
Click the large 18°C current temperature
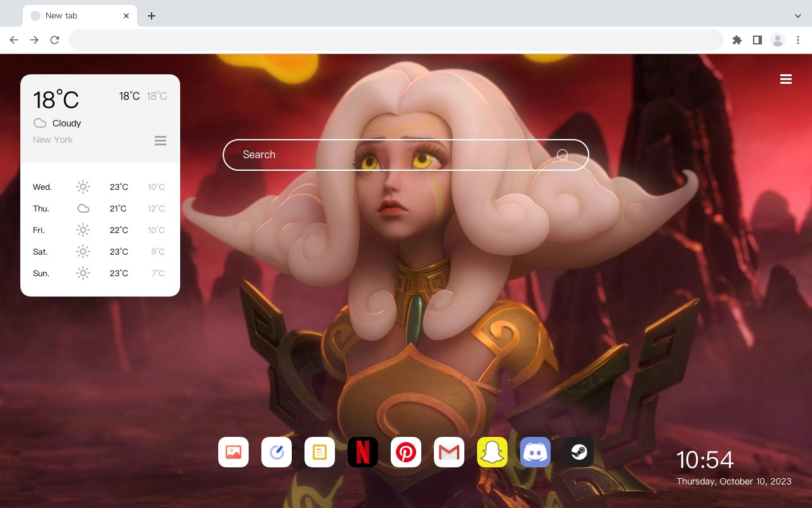pyautogui.click(x=56, y=100)
